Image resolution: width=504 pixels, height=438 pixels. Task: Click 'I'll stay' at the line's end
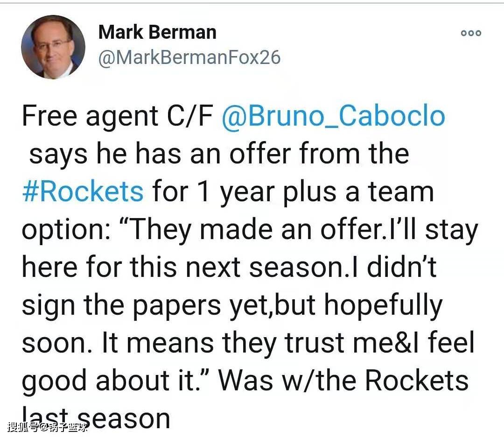tap(434, 231)
